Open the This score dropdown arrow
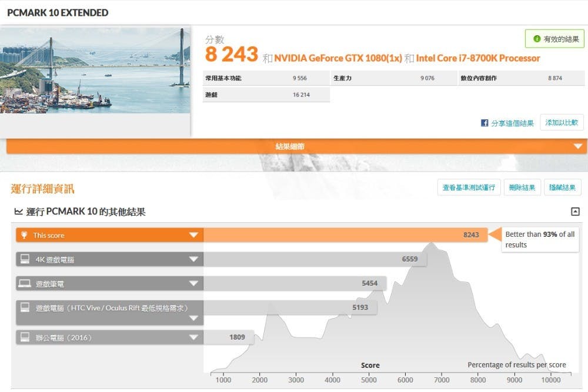This screenshot has width=588, height=392. 193,235
